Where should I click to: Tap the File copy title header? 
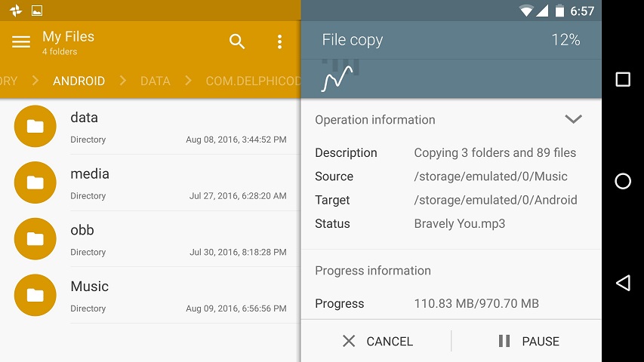click(353, 41)
